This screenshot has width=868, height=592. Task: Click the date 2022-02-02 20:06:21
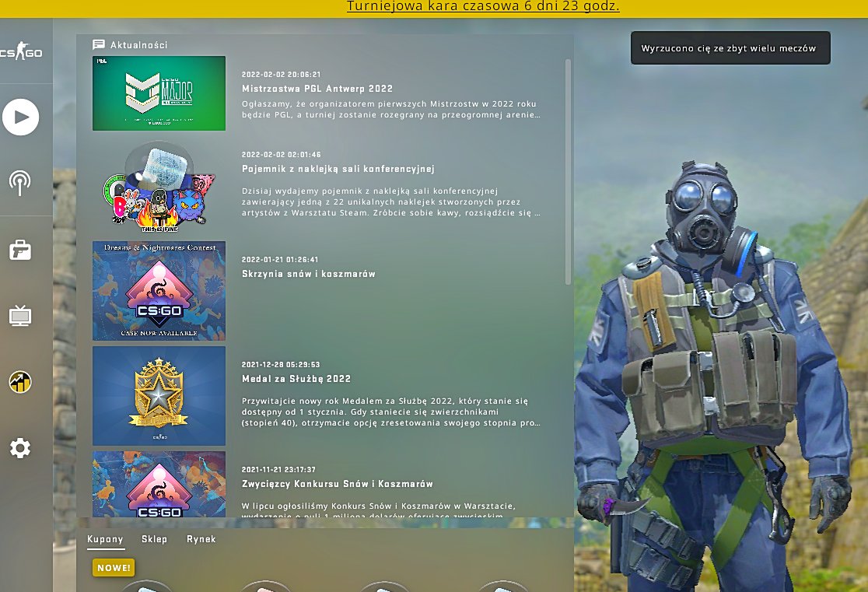[x=282, y=74]
